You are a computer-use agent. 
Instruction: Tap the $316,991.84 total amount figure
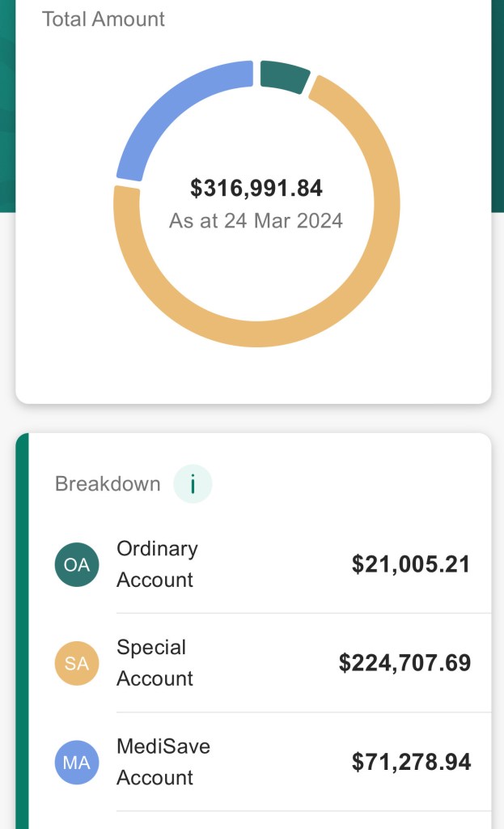coord(256,189)
